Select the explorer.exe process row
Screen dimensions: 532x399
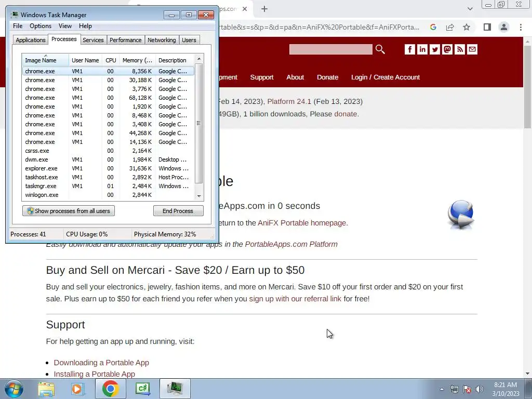click(x=108, y=168)
